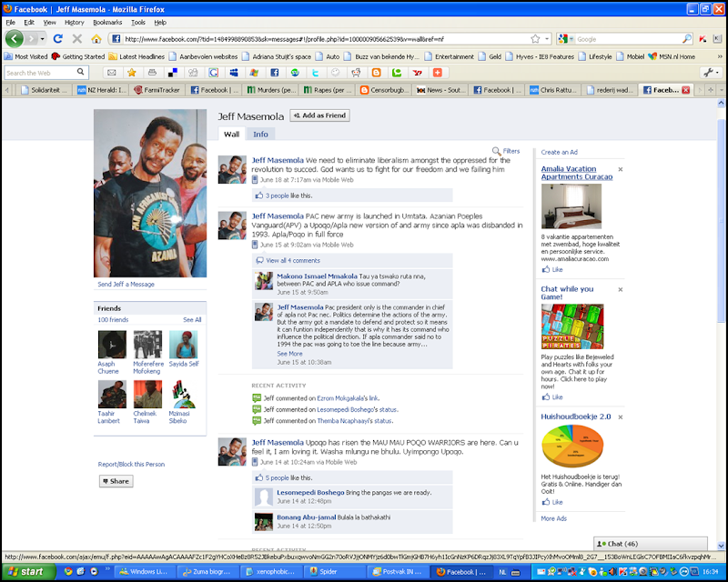Viewport: 728px width, 582px height.
Task: Open search engine dropdown next to Google box
Action: 566,39
